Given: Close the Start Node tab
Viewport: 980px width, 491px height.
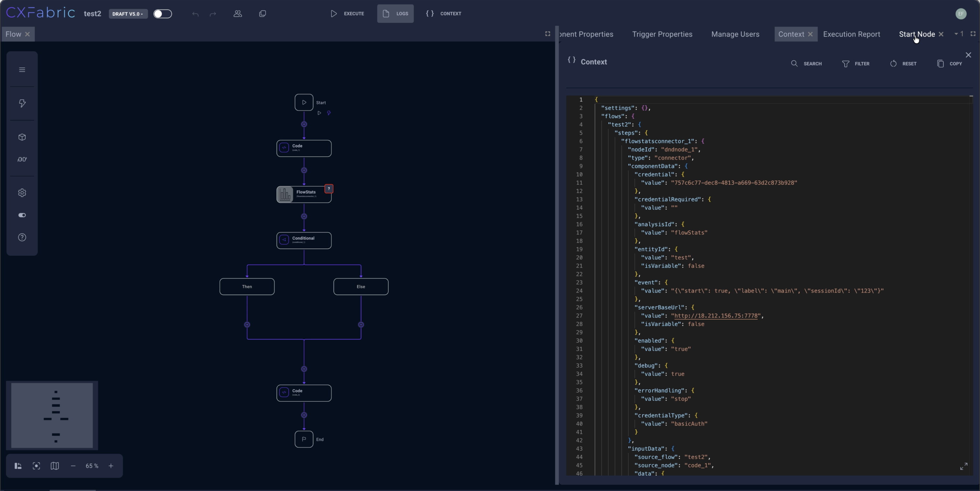Looking at the screenshot, I should click(941, 34).
